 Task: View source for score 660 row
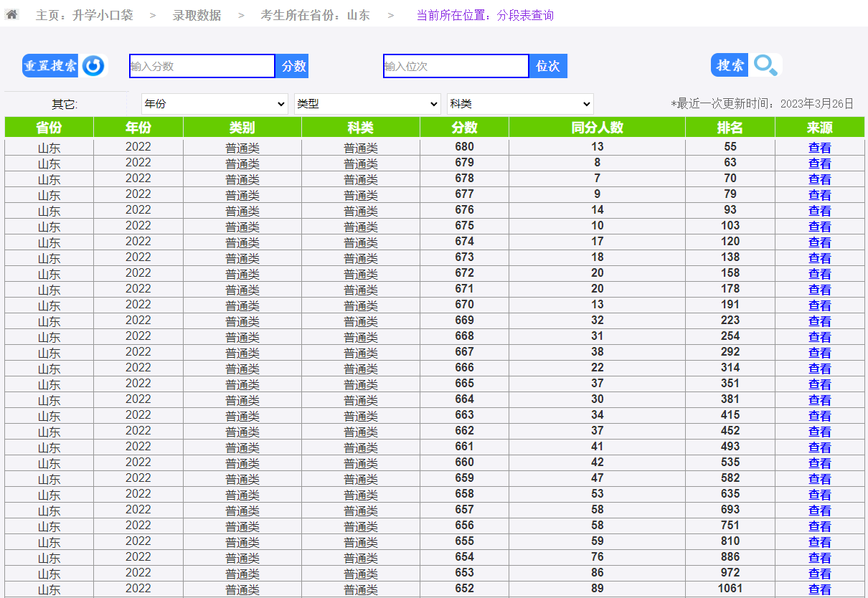(819, 463)
